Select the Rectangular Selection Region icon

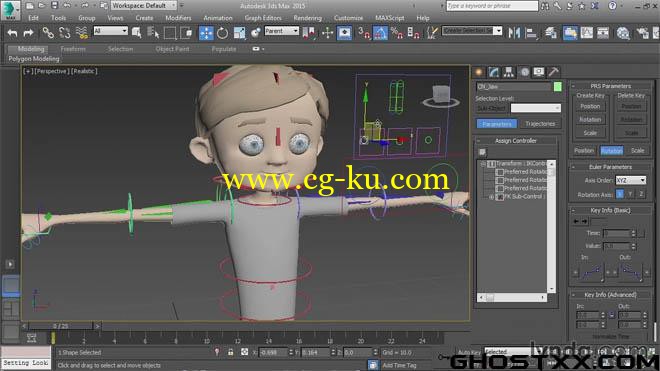coord(170,33)
